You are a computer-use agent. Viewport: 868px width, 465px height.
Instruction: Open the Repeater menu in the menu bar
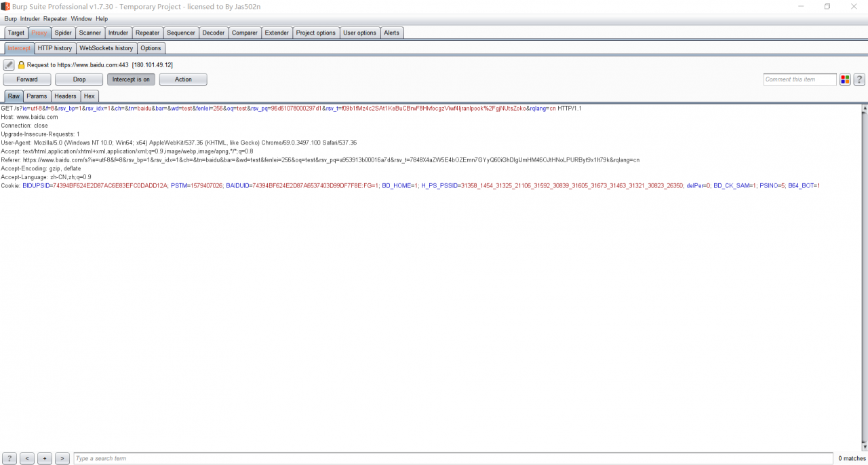(55, 19)
